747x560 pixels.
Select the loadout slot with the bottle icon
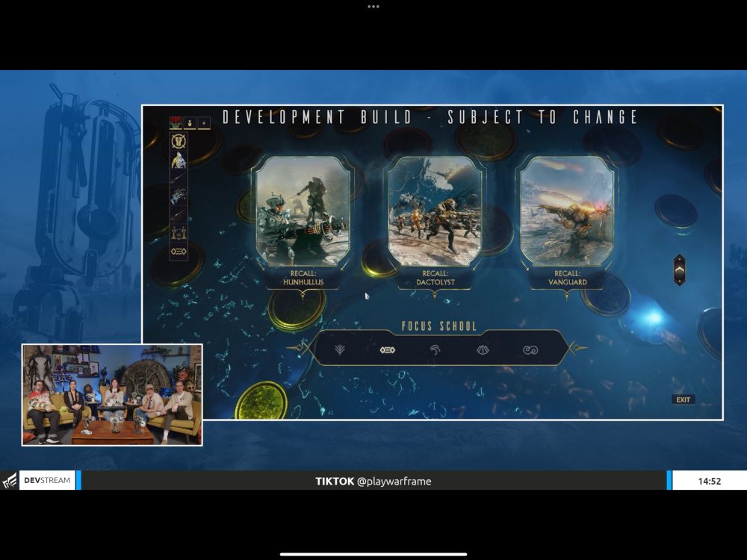190,123
